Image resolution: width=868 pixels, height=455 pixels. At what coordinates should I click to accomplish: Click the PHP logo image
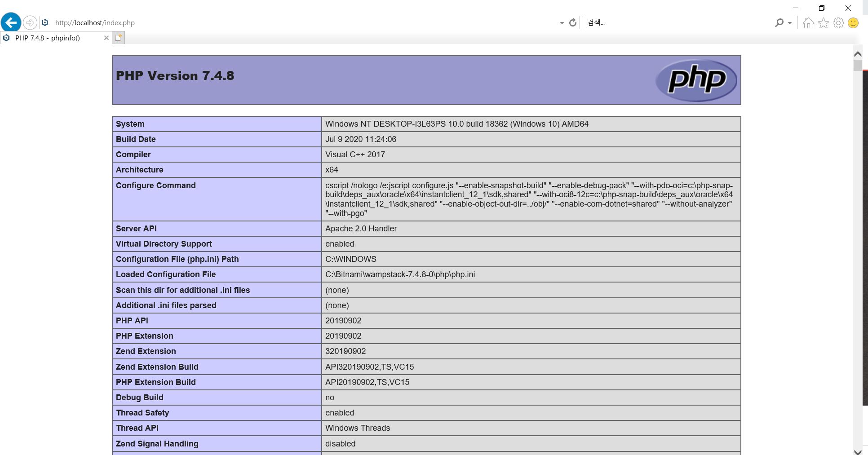click(696, 80)
